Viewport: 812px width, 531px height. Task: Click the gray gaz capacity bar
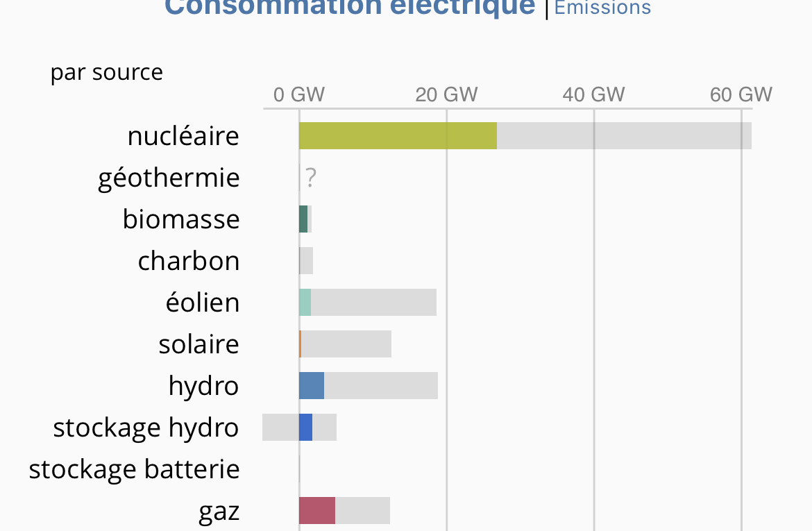pyautogui.click(x=362, y=510)
